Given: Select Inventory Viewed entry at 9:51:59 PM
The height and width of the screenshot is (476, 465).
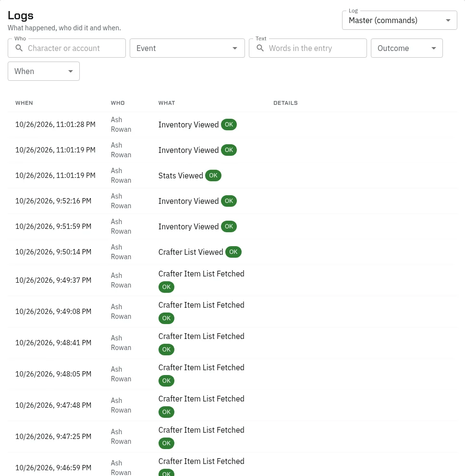Looking at the screenshot, I should pos(188,226).
